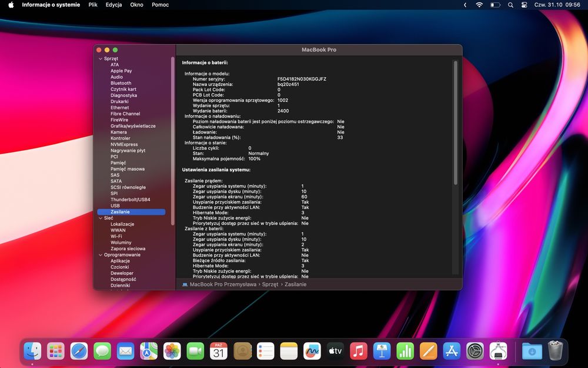
Task: Open the Trash in the Dock
Action: point(556,351)
